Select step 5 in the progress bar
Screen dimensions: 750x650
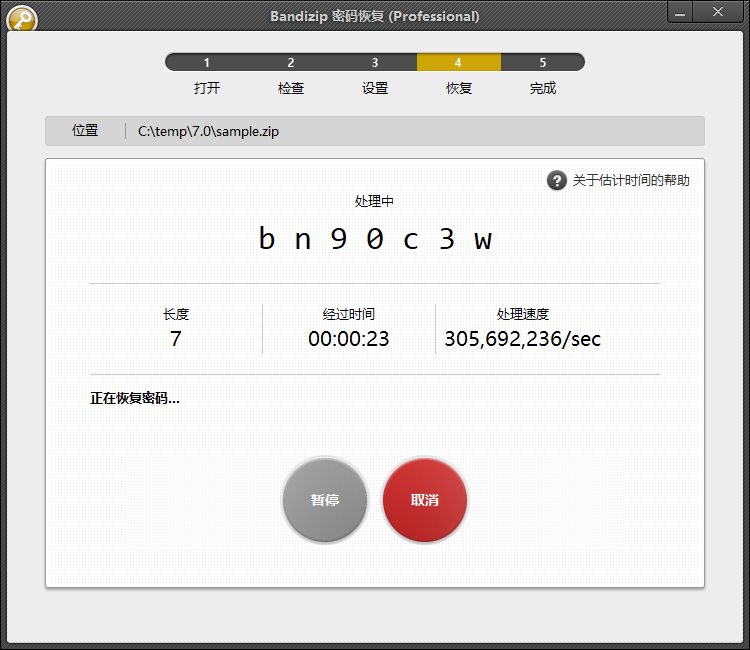[542, 63]
